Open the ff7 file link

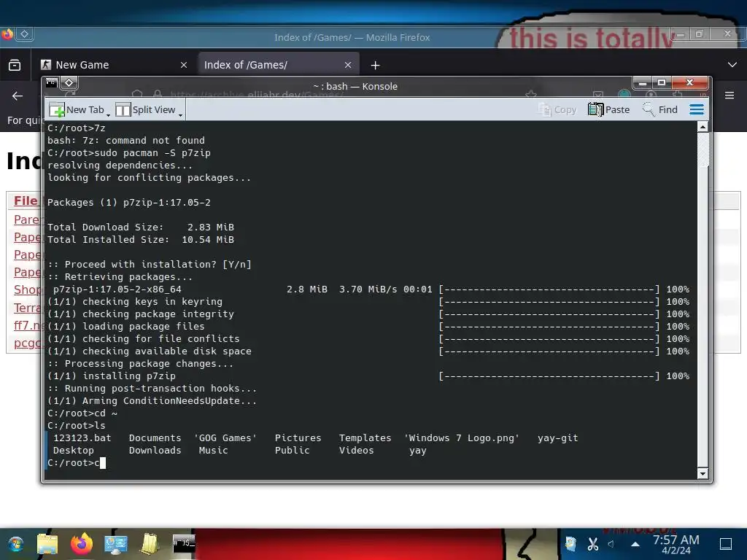[28, 325]
